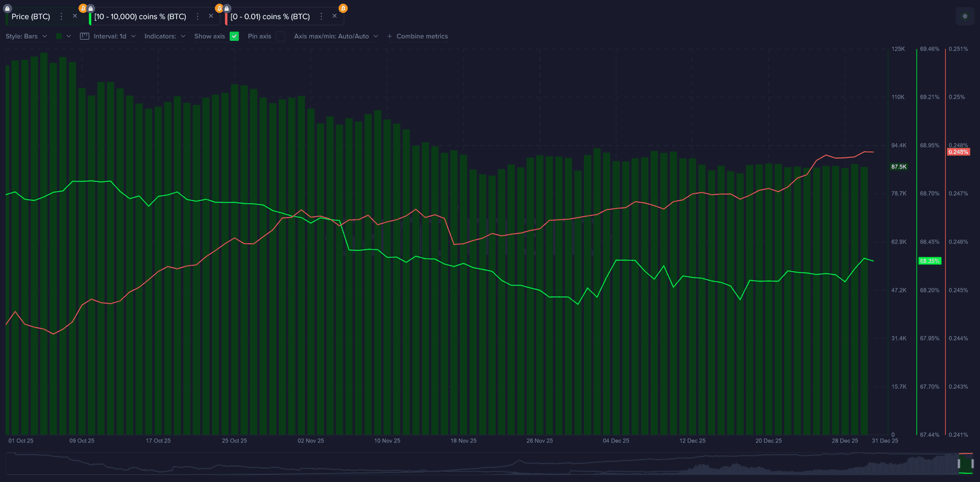This screenshot has height=482, width=980.
Task: Click the ruler icon beside Interval
Action: tap(84, 36)
